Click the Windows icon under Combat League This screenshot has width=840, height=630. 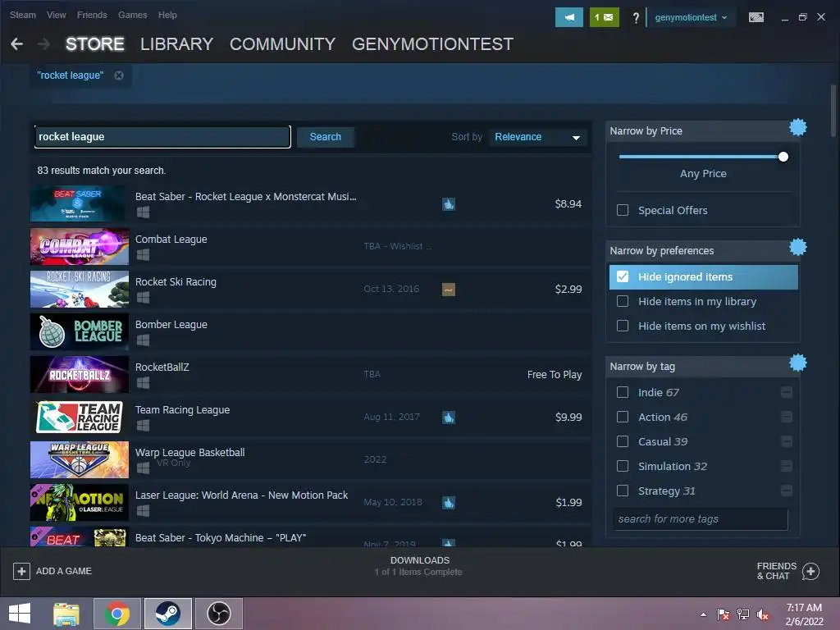coord(143,255)
